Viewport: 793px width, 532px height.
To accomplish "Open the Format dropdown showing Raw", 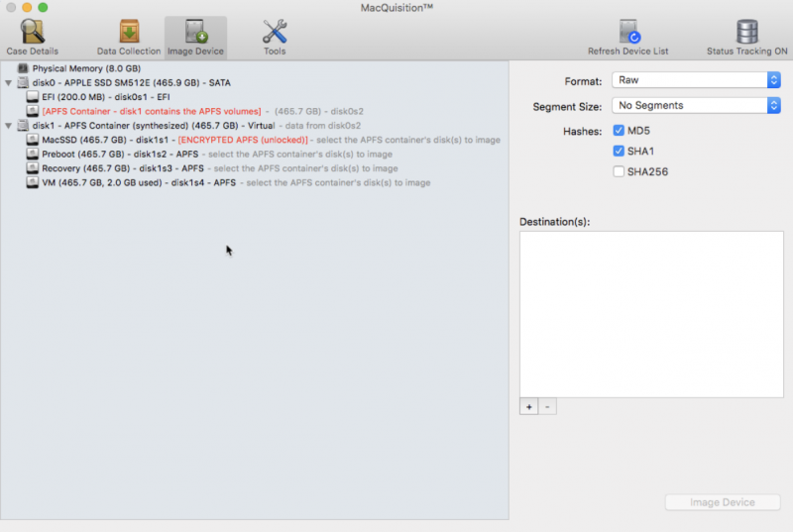I will click(697, 80).
